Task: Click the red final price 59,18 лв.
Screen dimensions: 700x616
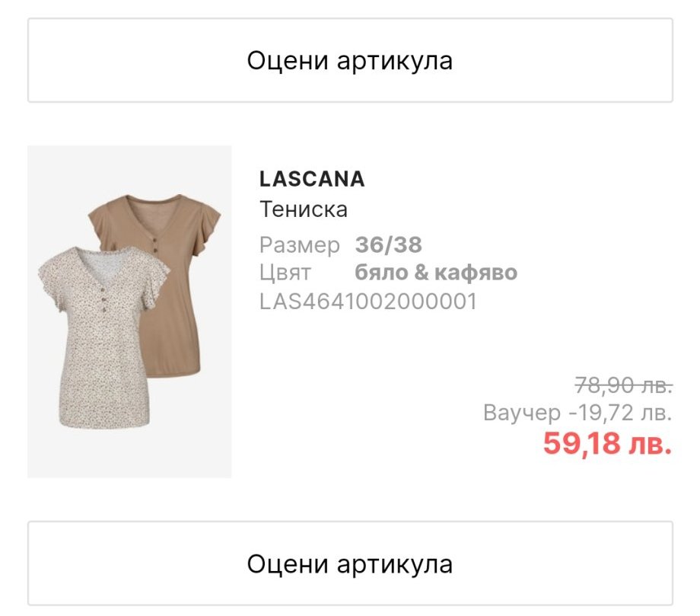Action: tap(607, 445)
